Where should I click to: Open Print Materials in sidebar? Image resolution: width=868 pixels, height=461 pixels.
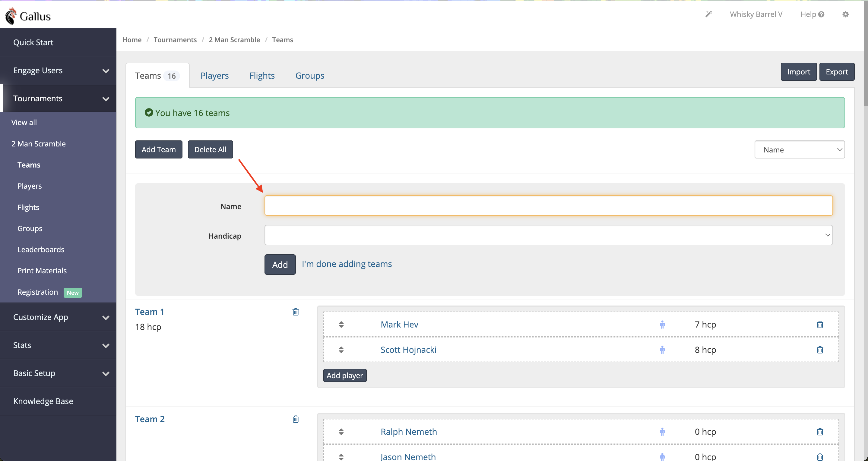(x=42, y=271)
